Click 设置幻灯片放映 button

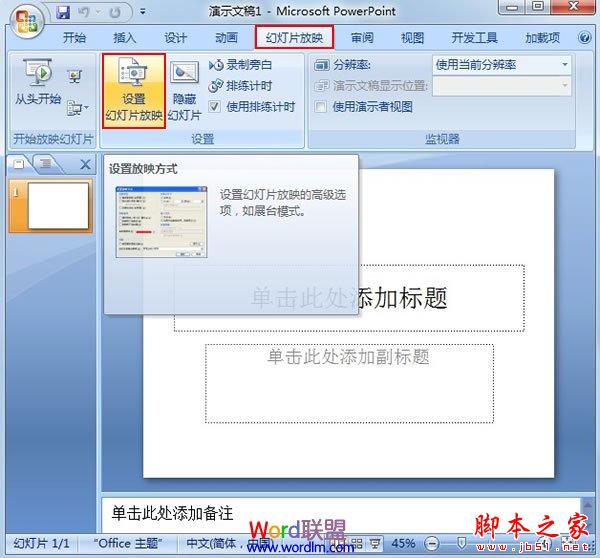[134, 91]
